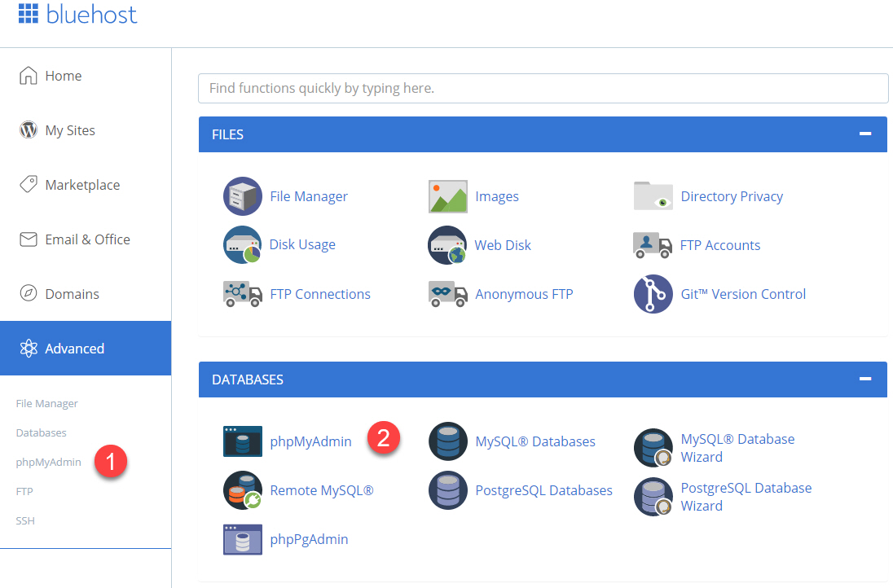
Task: Open the MySQL Databases cylinder icon
Action: (448, 441)
